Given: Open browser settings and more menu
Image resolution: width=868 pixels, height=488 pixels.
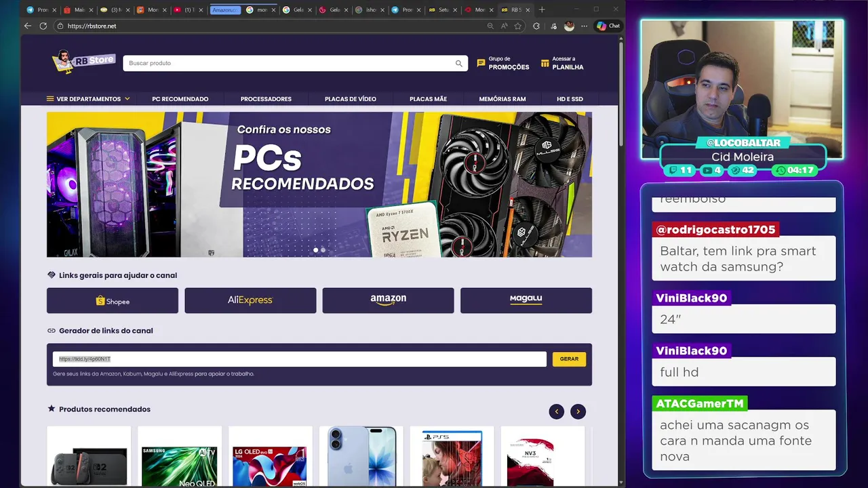Looking at the screenshot, I should 584,26.
